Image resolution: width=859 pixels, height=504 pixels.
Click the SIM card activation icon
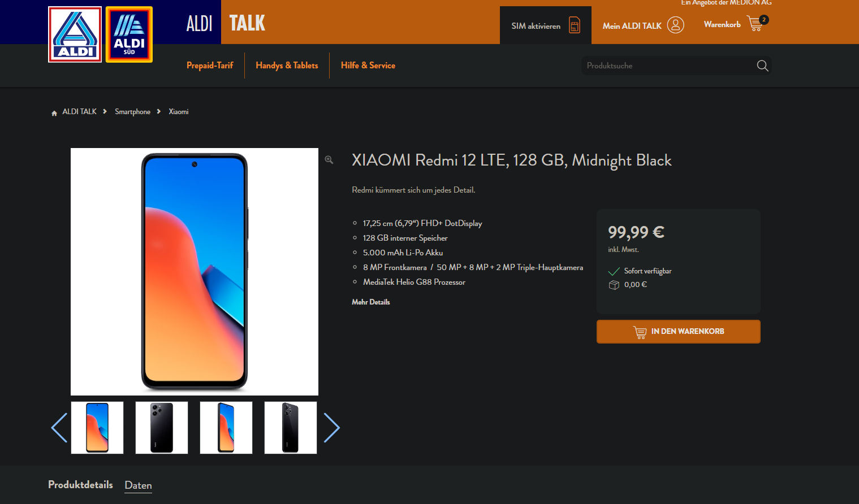click(x=575, y=25)
